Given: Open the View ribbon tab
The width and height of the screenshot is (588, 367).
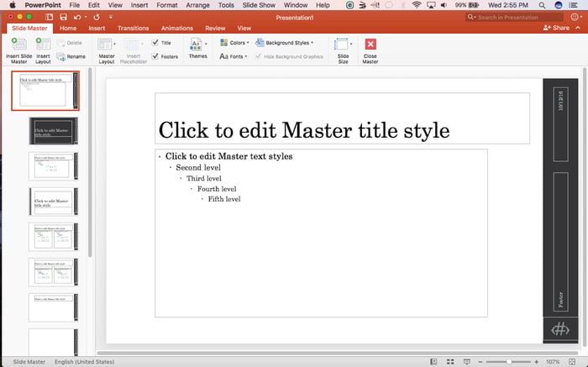Looking at the screenshot, I should point(244,28).
